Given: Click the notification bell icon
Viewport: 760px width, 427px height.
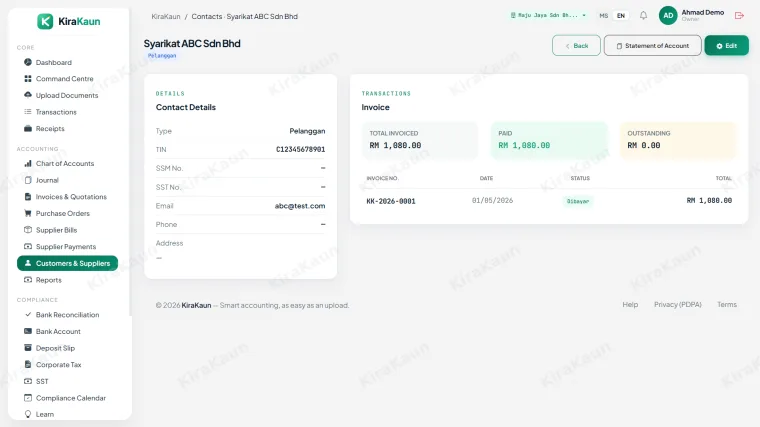Looking at the screenshot, I should click(x=643, y=16).
